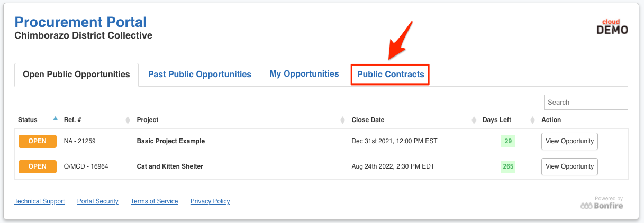The width and height of the screenshot is (644, 223).
Task: Sort table by Days Left column
Action: [x=532, y=120]
